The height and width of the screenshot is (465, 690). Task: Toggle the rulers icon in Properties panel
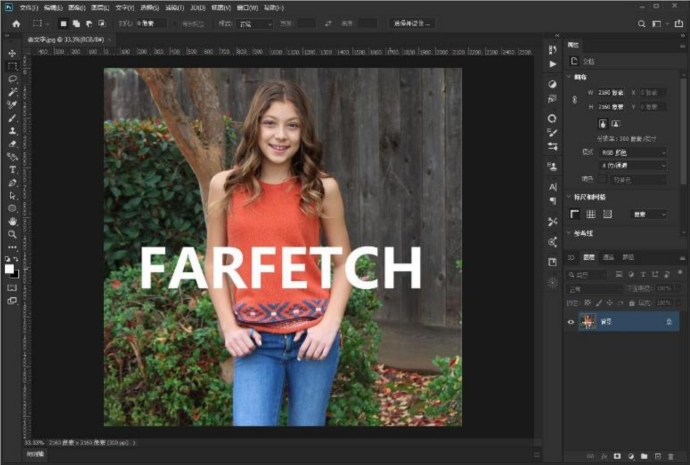(574, 214)
